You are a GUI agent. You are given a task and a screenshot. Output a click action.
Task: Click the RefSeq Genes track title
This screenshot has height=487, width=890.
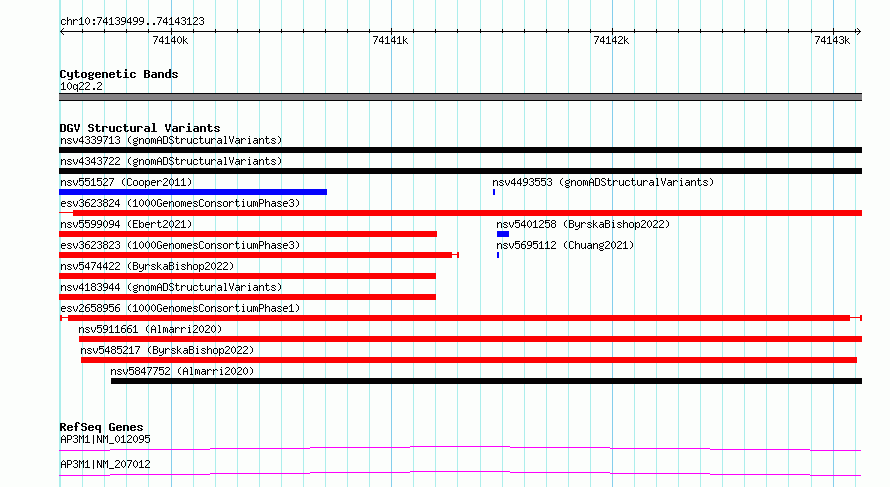tap(101, 427)
